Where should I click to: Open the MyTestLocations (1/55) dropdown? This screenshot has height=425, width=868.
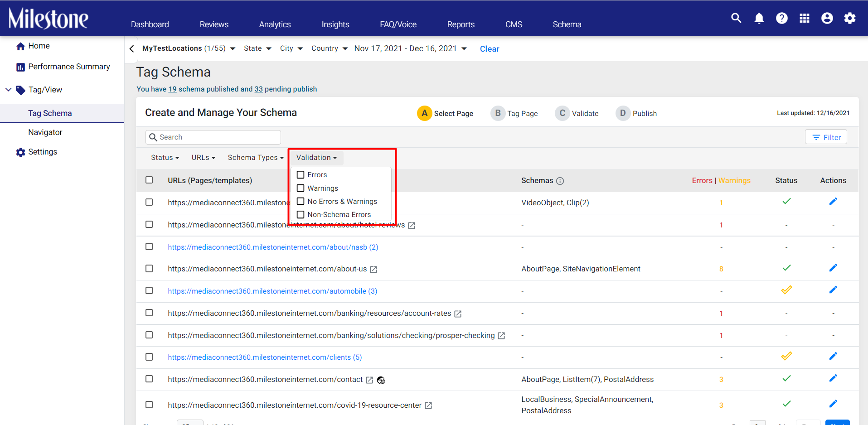[189, 48]
